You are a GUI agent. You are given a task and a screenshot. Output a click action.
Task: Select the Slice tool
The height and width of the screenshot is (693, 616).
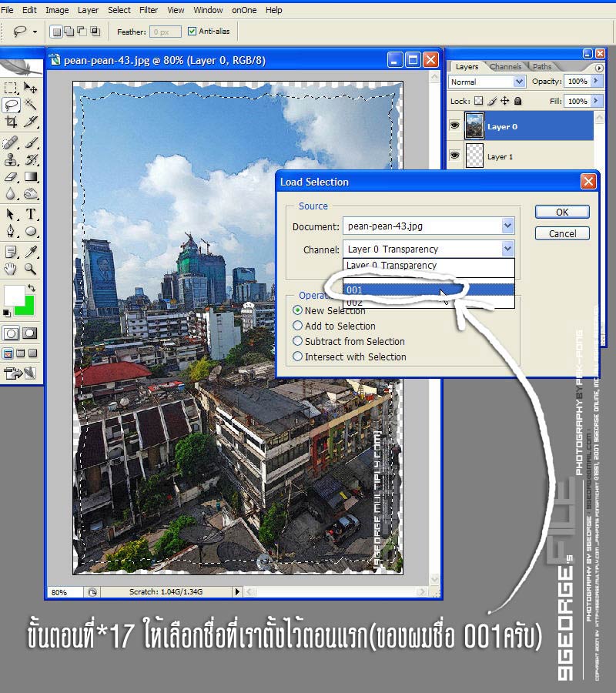click(x=31, y=121)
